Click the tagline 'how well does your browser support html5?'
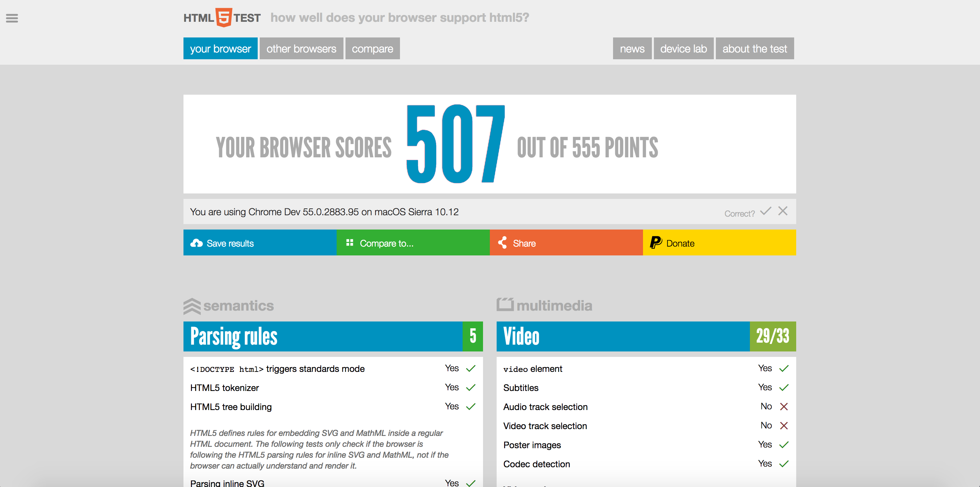This screenshot has height=487, width=980. pyautogui.click(x=400, y=17)
